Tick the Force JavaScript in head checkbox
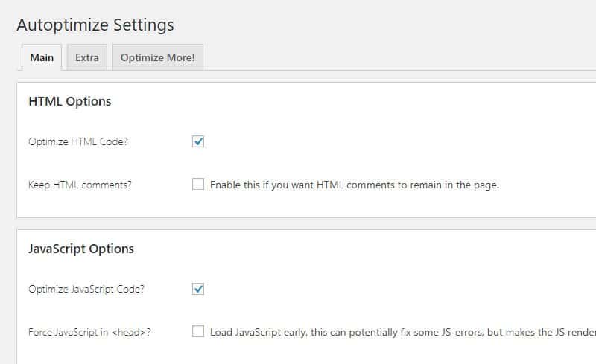Viewport: 596px width, 364px height. [198, 332]
